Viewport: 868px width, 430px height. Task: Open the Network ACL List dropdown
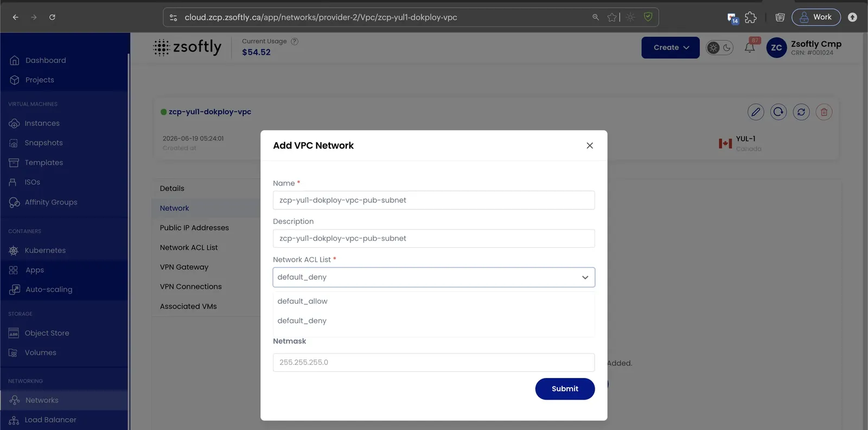434,277
